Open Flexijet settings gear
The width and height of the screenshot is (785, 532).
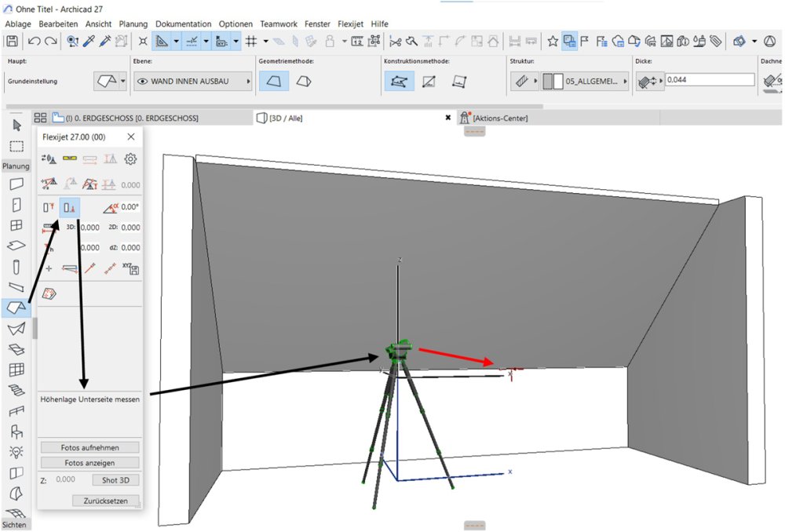coord(130,159)
